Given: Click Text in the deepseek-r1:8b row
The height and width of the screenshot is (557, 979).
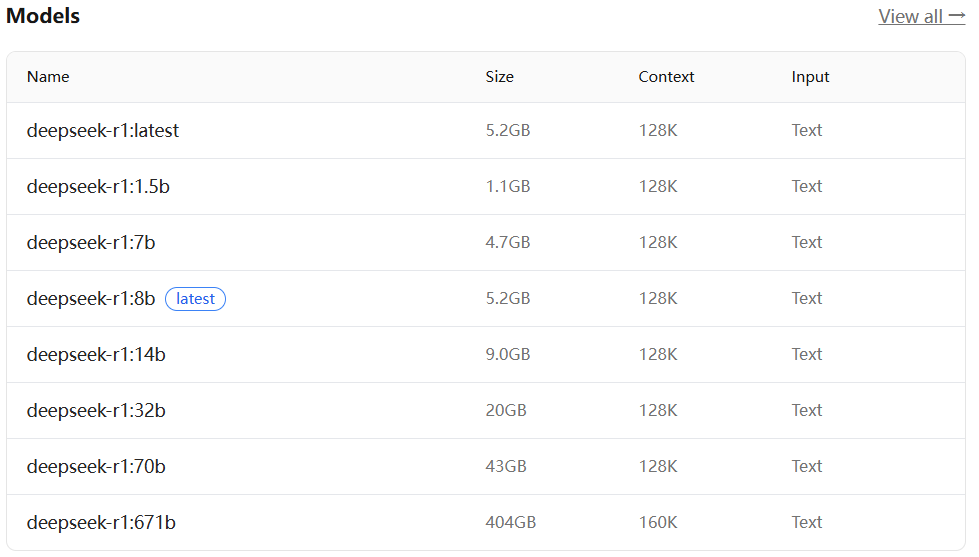Looking at the screenshot, I should (x=807, y=298).
